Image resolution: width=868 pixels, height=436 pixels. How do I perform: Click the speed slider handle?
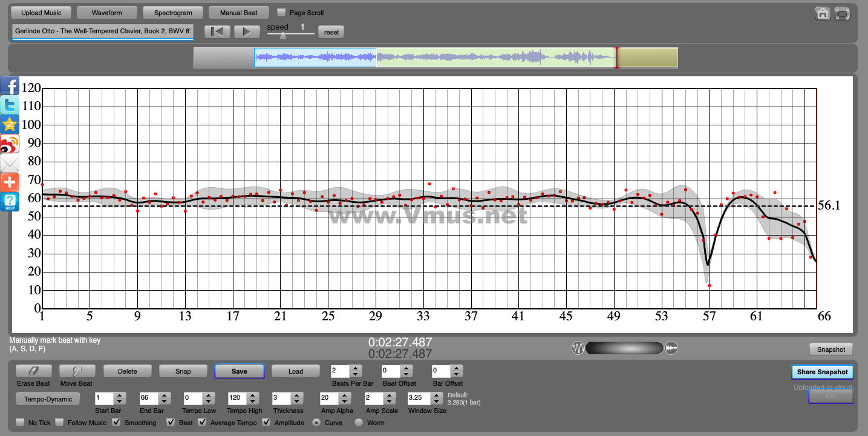282,36
